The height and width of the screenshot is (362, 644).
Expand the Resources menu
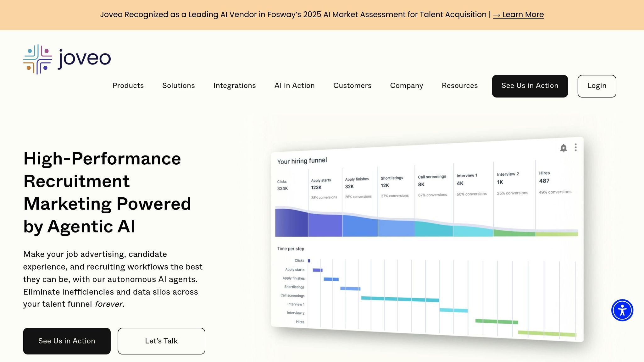tap(459, 85)
